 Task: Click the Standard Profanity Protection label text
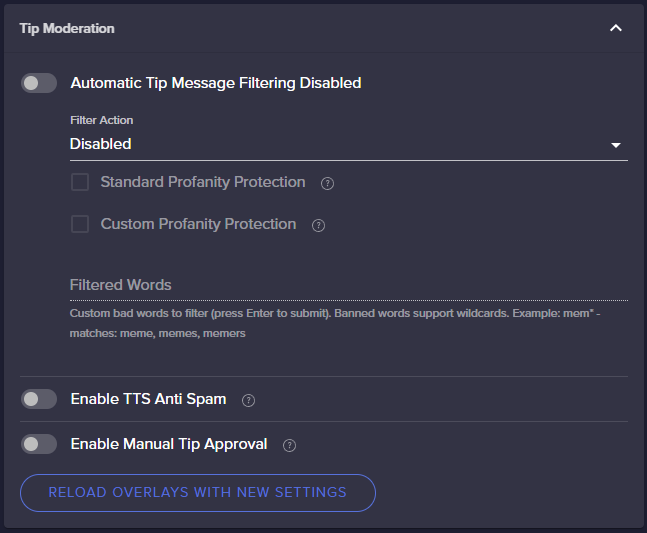[203, 182]
